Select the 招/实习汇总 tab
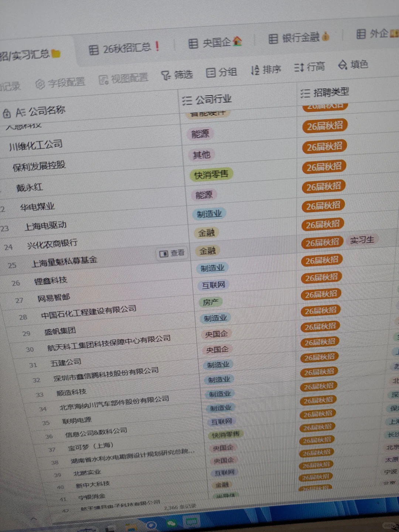The width and height of the screenshot is (399, 532). pyautogui.click(x=30, y=55)
